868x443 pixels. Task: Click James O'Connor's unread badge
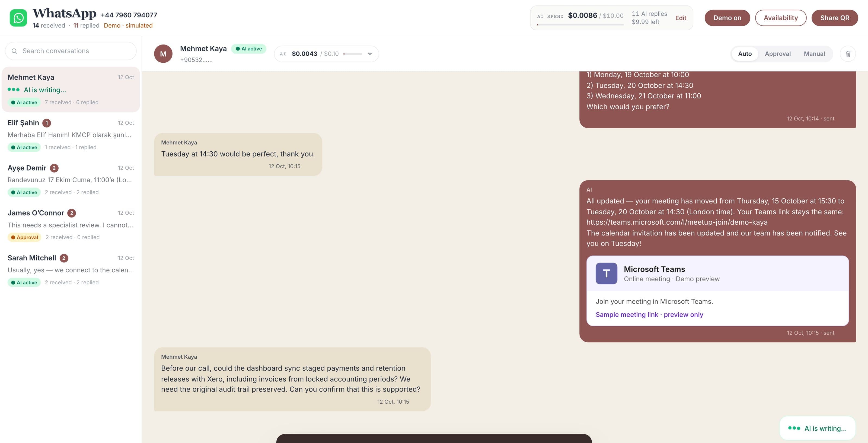coord(71,213)
